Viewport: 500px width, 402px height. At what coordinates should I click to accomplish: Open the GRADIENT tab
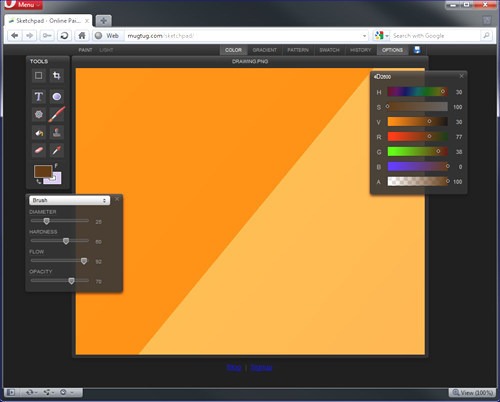pyautogui.click(x=265, y=50)
